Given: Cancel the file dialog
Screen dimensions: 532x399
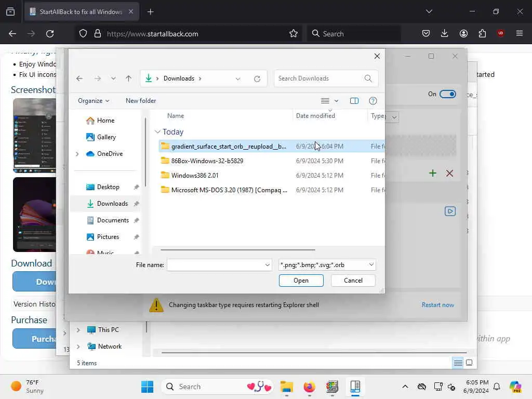Looking at the screenshot, I should click(353, 281).
